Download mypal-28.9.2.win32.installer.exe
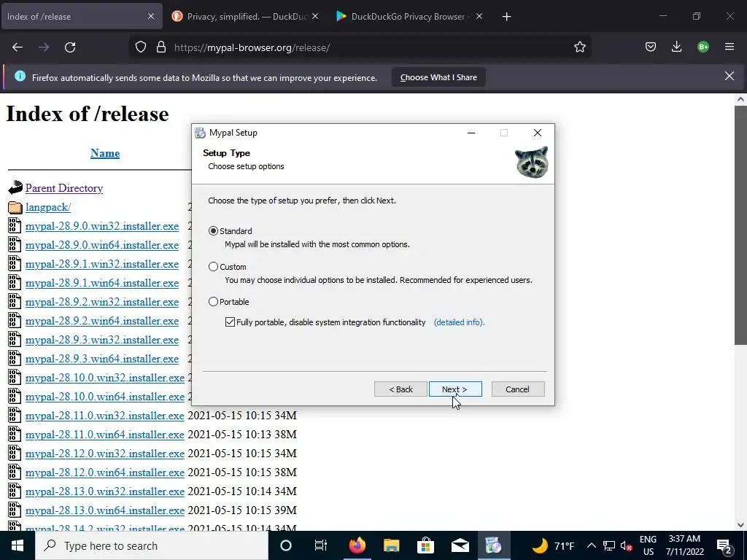 (x=102, y=302)
